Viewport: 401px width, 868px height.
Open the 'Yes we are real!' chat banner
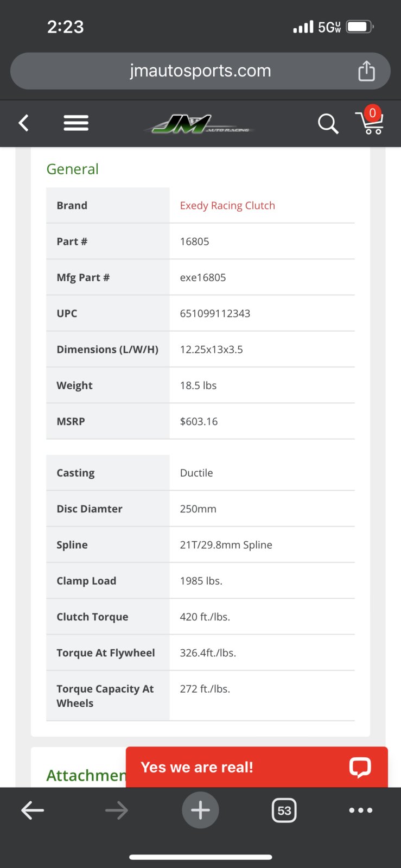click(257, 767)
